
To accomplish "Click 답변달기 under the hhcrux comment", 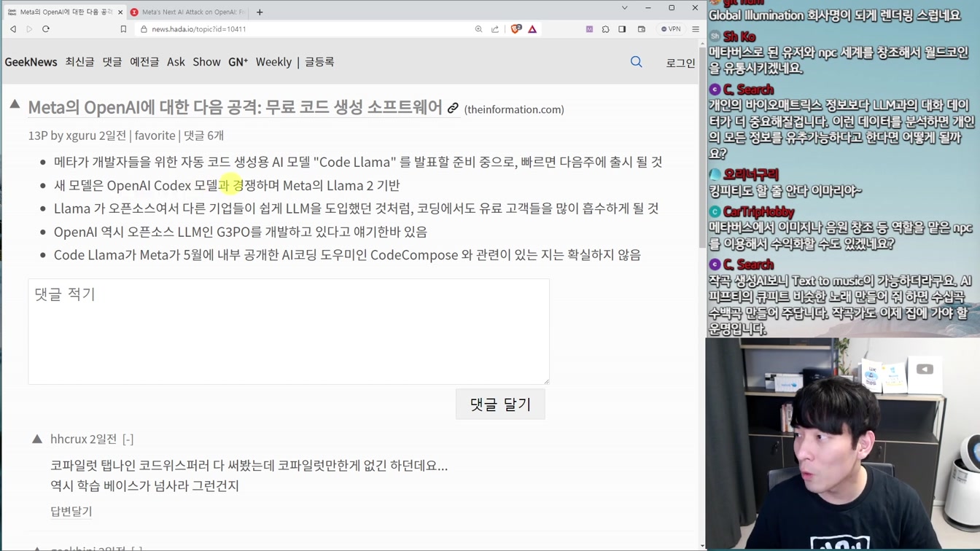I will coord(71,511).
